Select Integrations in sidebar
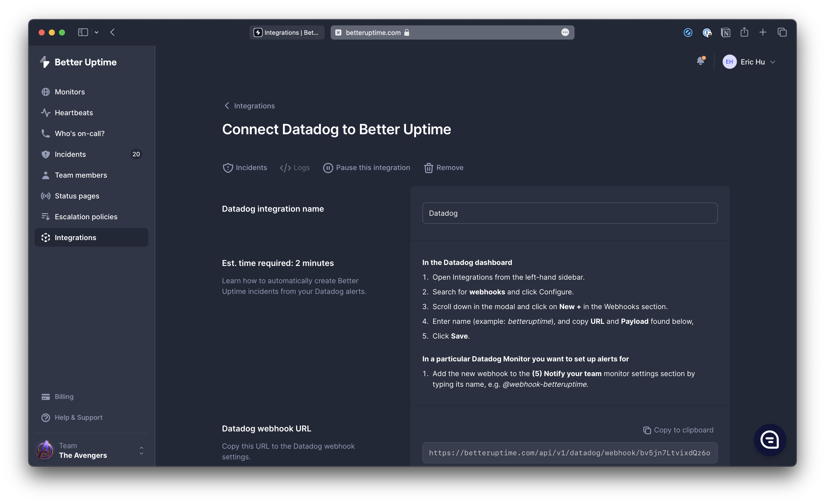 (91, 238)
